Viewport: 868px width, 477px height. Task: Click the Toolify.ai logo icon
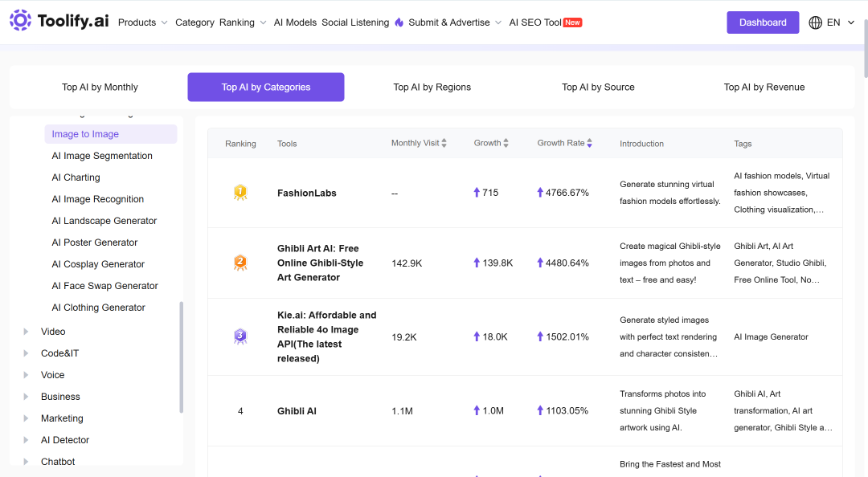pos(20,20)
